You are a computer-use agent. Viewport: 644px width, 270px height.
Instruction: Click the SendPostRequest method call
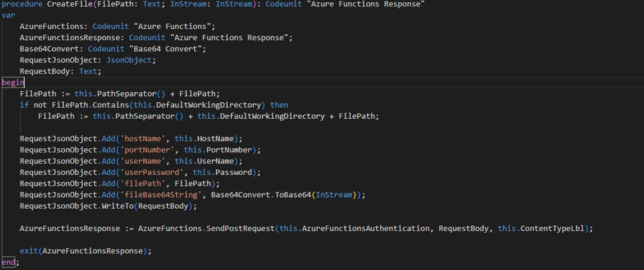coord(241,228)
